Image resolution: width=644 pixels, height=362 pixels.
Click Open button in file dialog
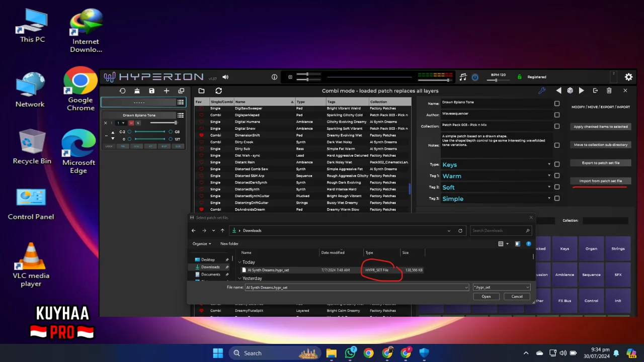click(486, 297)
